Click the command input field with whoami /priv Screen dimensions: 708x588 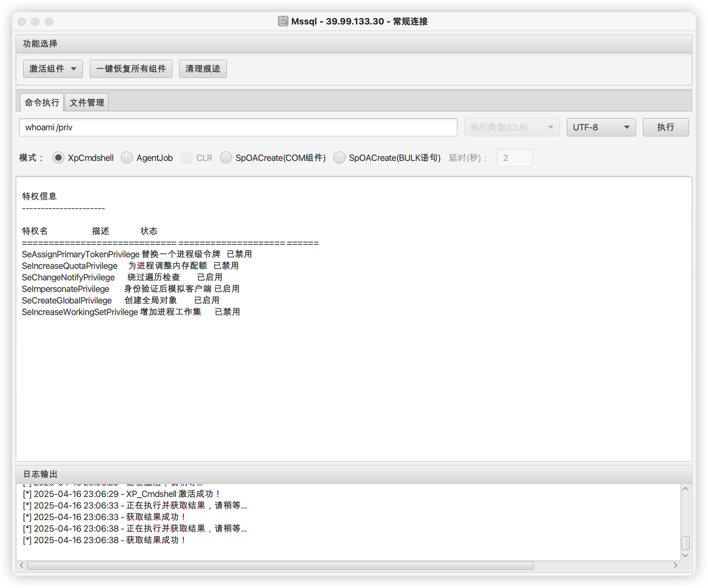click(x=238, y=127)
